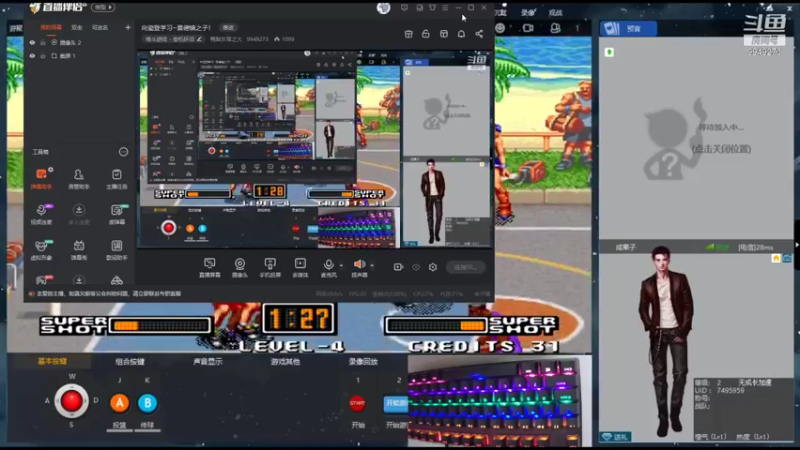Open the toolbox more options circle
This screenshot has width=800, height=450.
pos(123,152)
